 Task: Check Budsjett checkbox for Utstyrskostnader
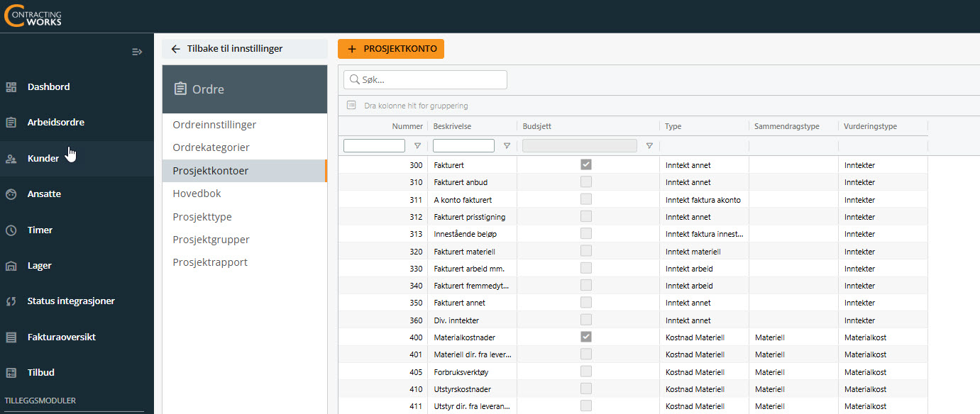click(x=586, y=388)
